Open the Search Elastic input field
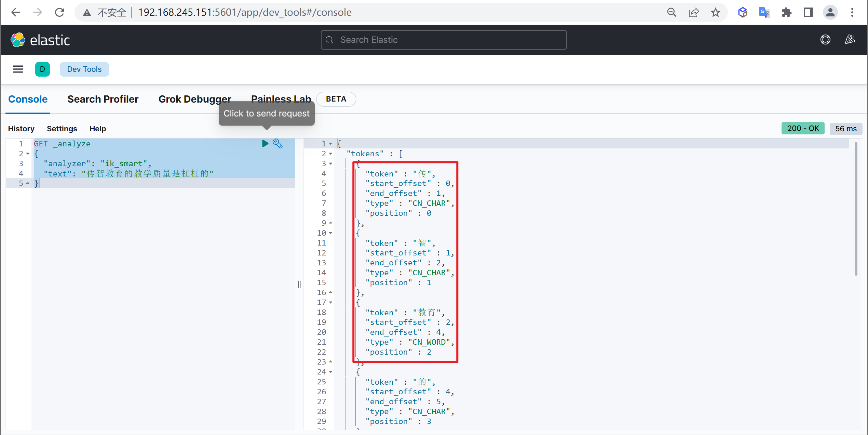 point(444,39)
